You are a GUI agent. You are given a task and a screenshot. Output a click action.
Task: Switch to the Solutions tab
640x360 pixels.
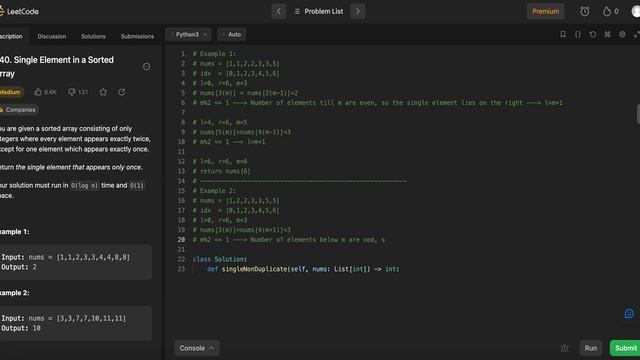tap(93, 36)
